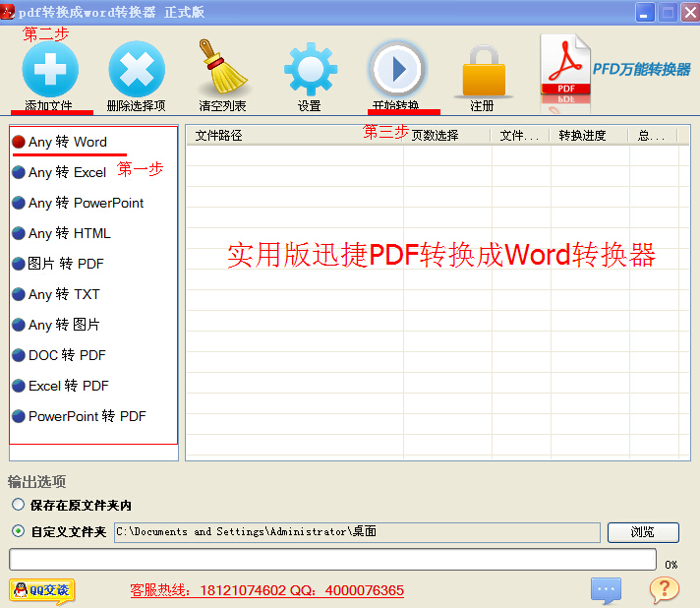700x608 pixels.
Task: Select Any 转 TXT conversion mode
Action: coord(56,294)
